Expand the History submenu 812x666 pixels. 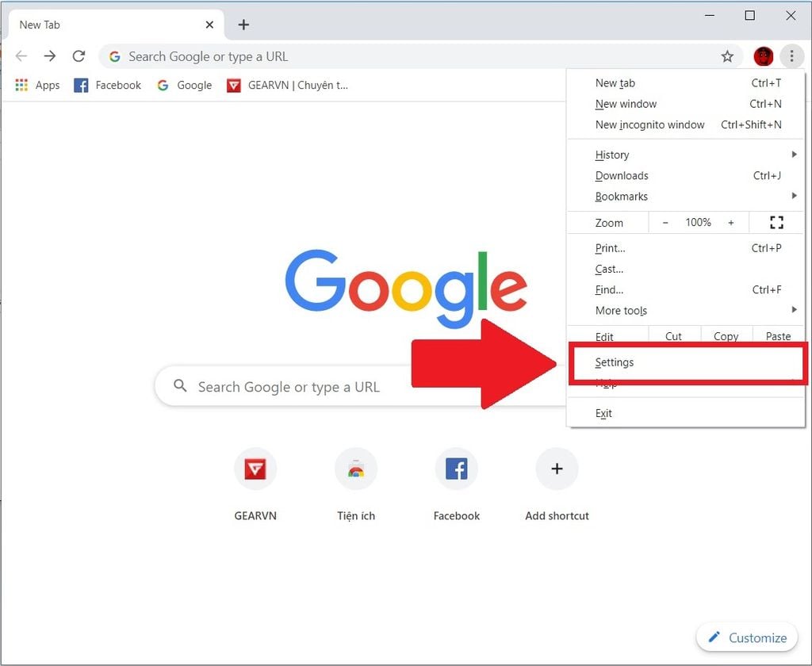click(x=686, y=155)
